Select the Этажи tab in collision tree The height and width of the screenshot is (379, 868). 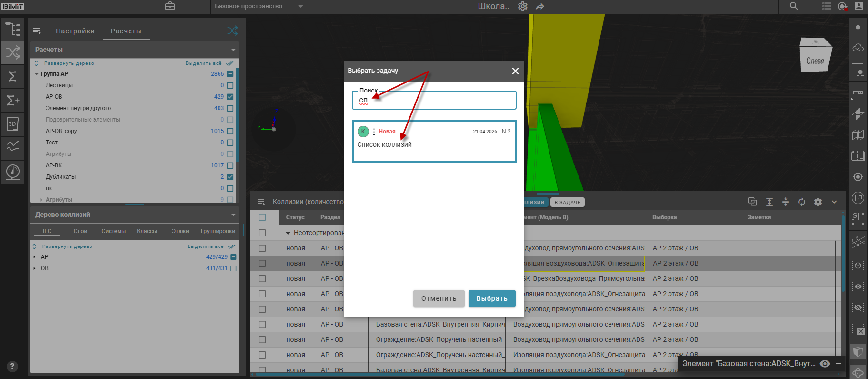(x=180, y=231)
